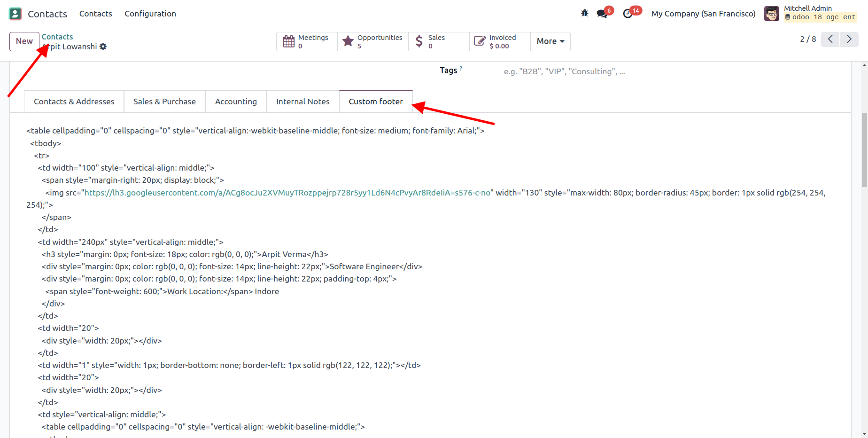Click the Tags input field
The width and height of the screenshot is (868, 438).
pyautogui.click(x=564, y=71)
